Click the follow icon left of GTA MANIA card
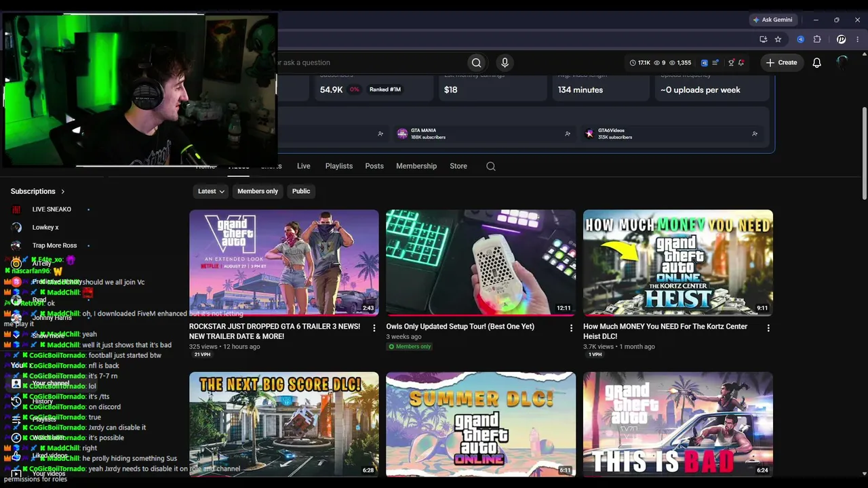Viewport: 868px width, 488px height. [380, 134]
